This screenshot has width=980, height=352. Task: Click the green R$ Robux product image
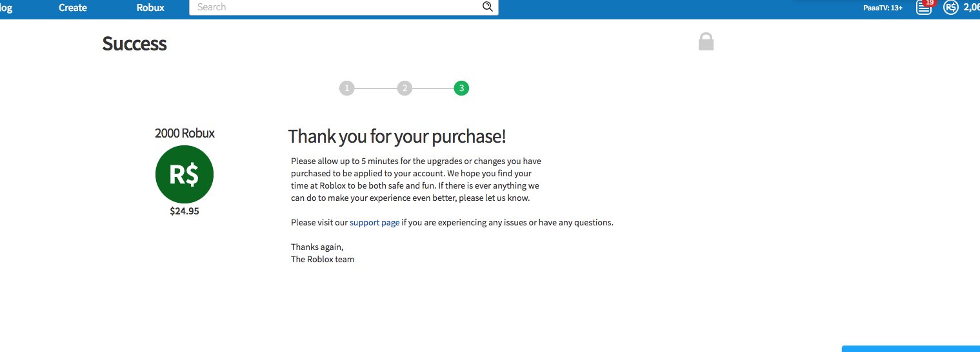(x=185, y=174)
